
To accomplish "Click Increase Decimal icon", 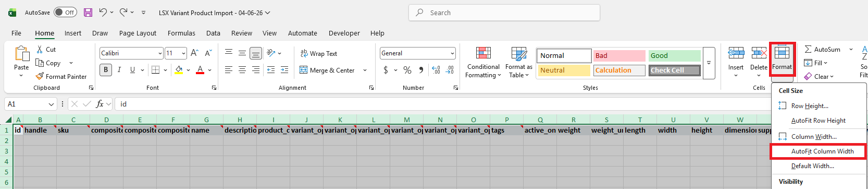I will (436, 70).
